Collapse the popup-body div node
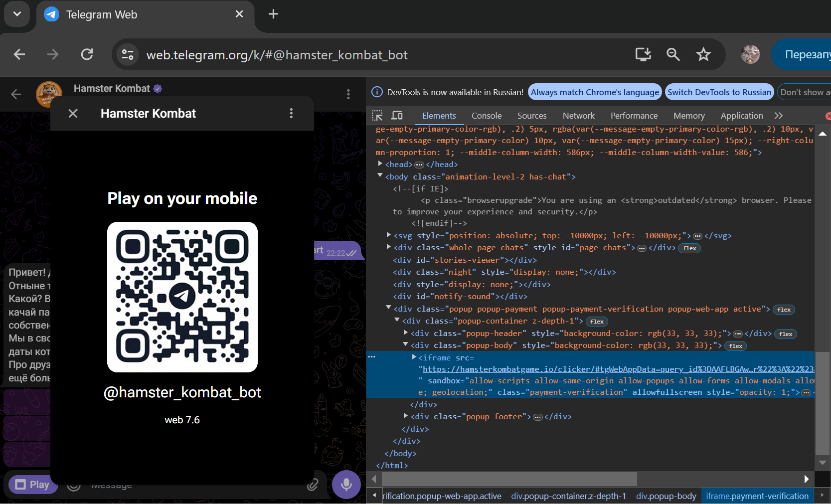 click(406, 344)
